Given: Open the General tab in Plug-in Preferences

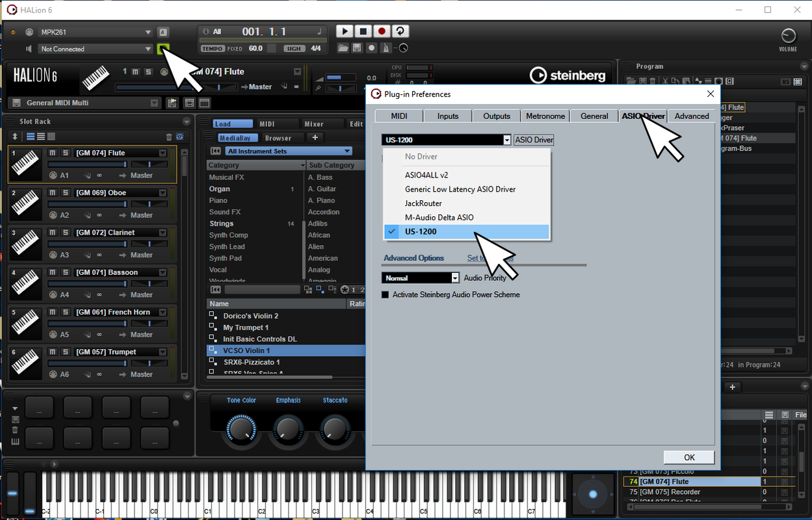Looking at the screenshot, I should point(594,116).
